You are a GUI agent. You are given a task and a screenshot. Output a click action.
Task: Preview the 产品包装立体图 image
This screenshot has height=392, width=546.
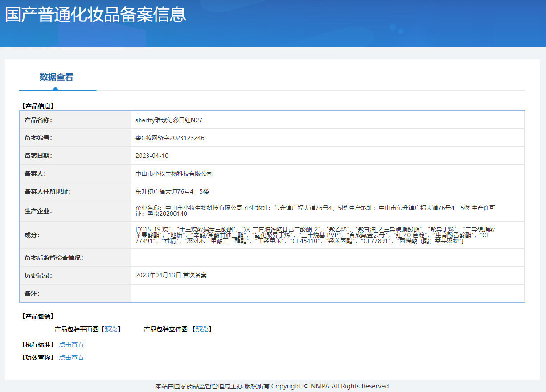pyautogui.click(x=202, y=329)
